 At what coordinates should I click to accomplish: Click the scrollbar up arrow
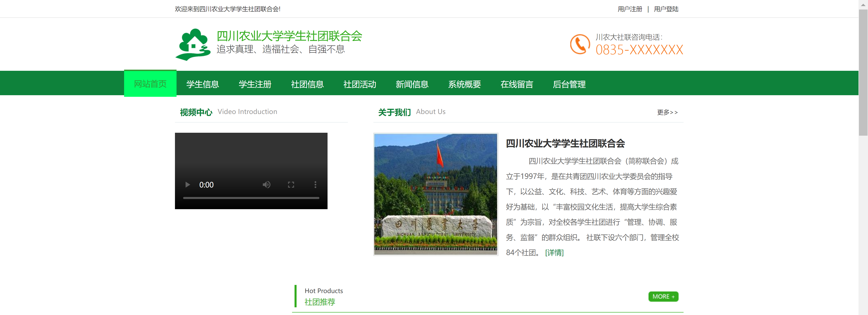863,4
